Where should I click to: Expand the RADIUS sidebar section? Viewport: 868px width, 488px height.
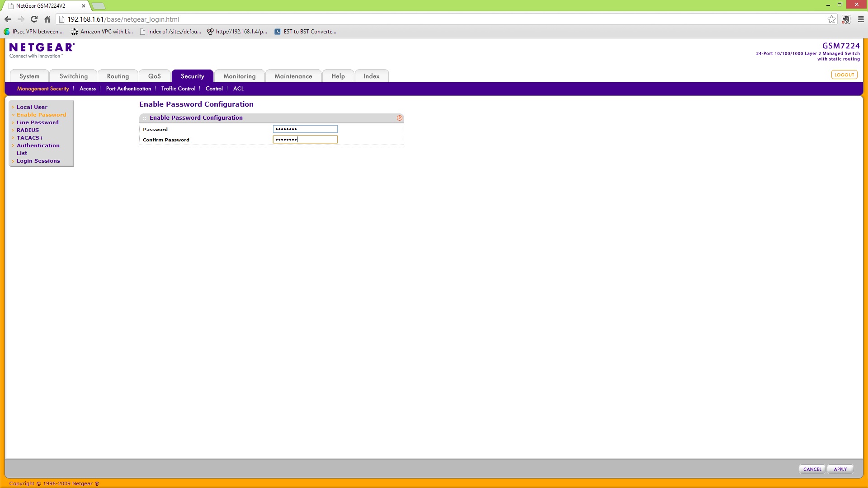pos(28,130)
